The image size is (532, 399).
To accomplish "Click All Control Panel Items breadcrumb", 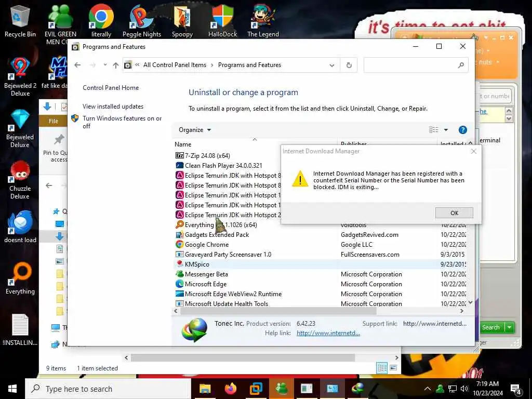I will 175,65.
